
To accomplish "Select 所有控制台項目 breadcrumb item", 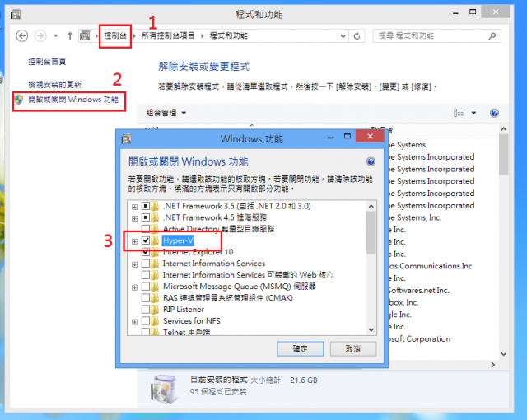I will coord(168,35).
